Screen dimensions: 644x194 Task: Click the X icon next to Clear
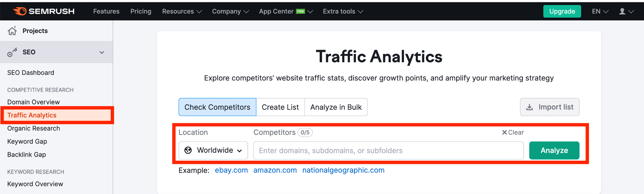[x=504, y=132]
